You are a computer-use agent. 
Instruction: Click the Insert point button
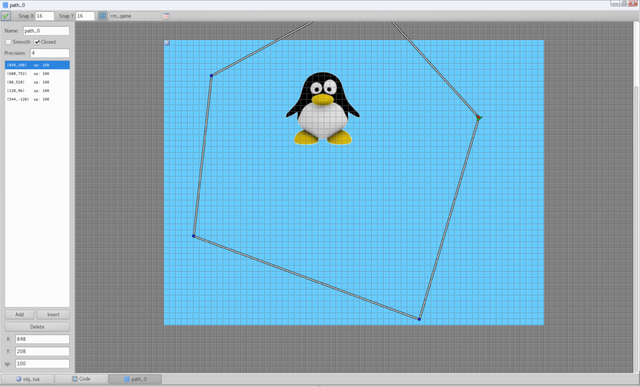click(53, 315)
